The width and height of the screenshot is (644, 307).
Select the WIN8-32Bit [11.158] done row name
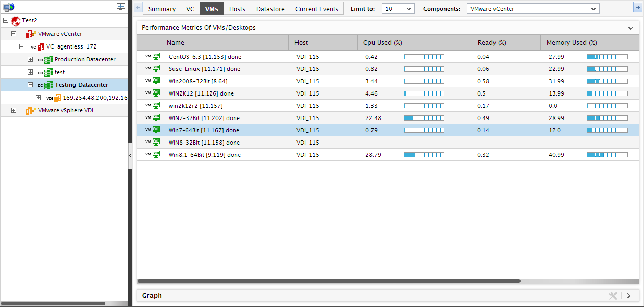[x=204, y=143]
